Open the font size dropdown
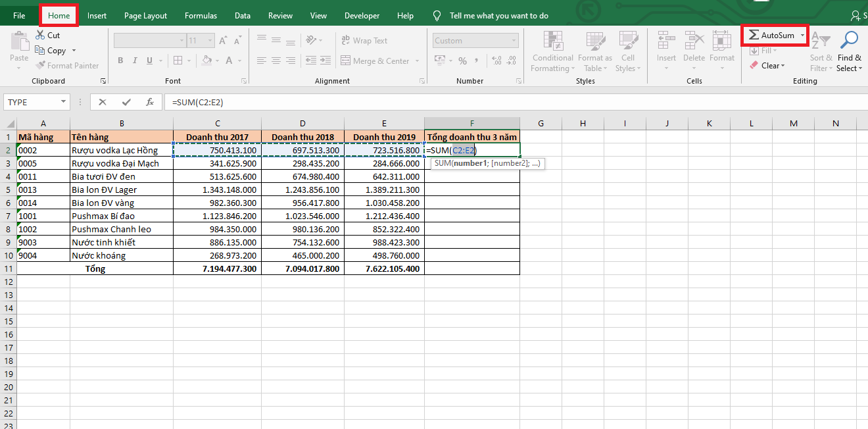This screenshot has width=868, height=429. coord(209,40)
